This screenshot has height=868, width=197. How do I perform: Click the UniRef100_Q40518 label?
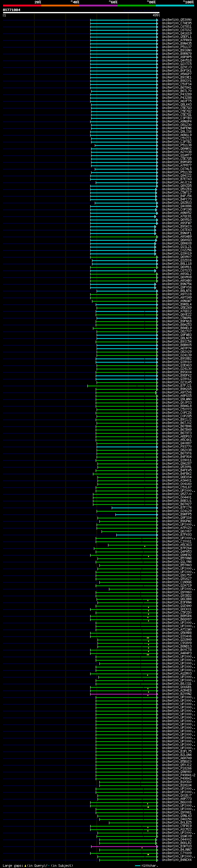pos(176,61)
